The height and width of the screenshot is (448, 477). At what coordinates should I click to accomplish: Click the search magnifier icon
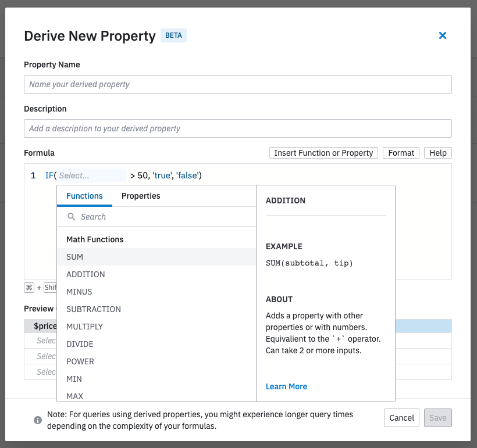[72, 217]
